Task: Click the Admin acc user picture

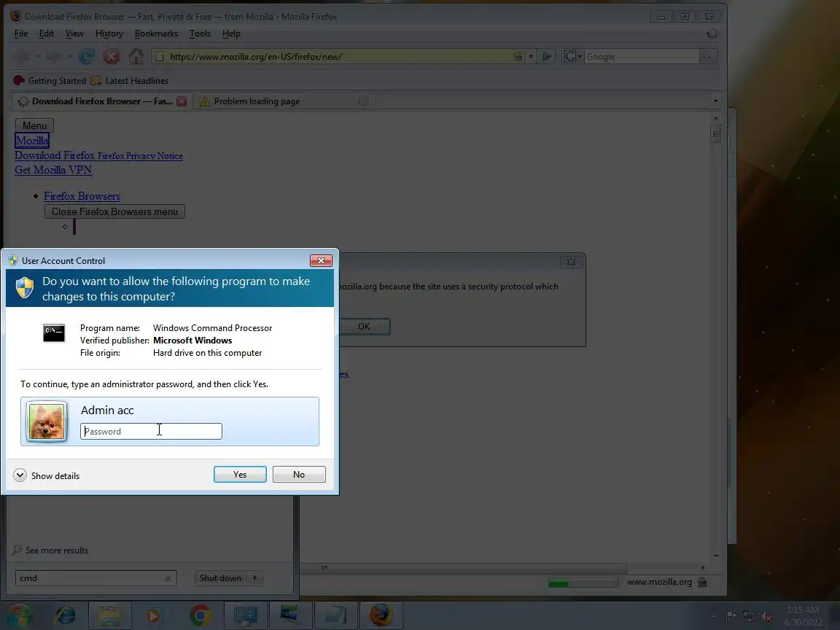Action: (47, 421)
